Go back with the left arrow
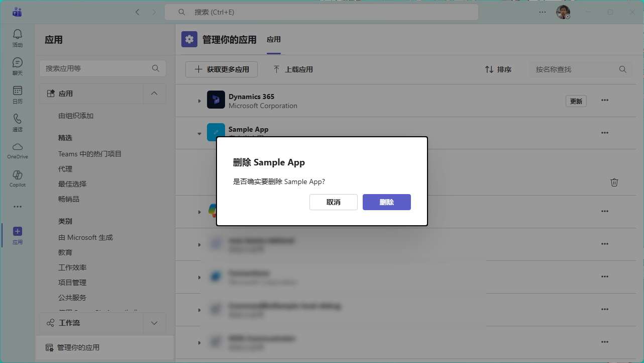644x363 pixels. pos(138,12)
